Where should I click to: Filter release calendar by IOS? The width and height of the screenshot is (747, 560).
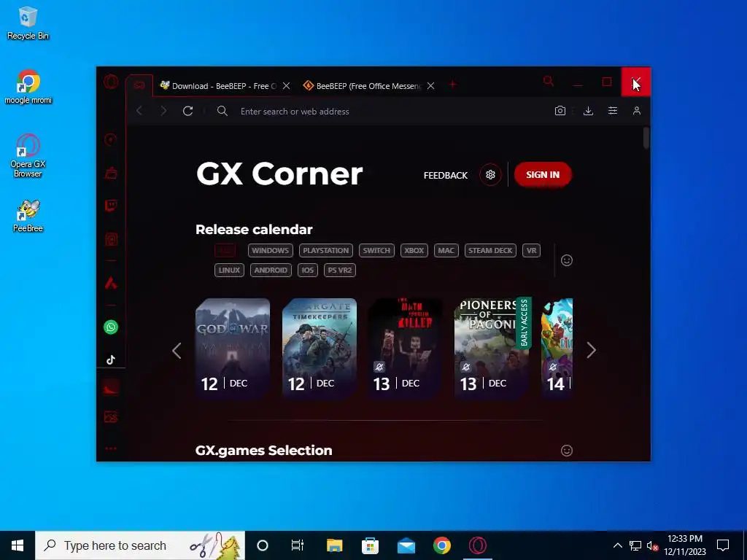(307, 270)
